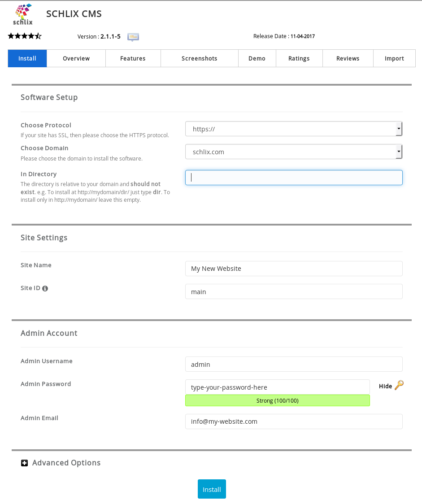This screenshot has width=422, height=504.
Task: Select the Import tab
Action: pos(394,58)
